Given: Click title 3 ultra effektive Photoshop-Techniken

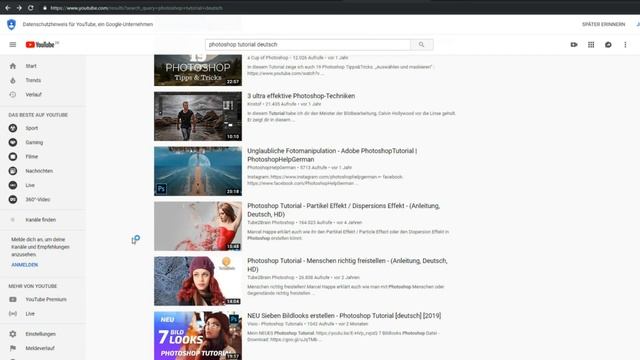Looking at the screenshot, I should pos(301,96).
